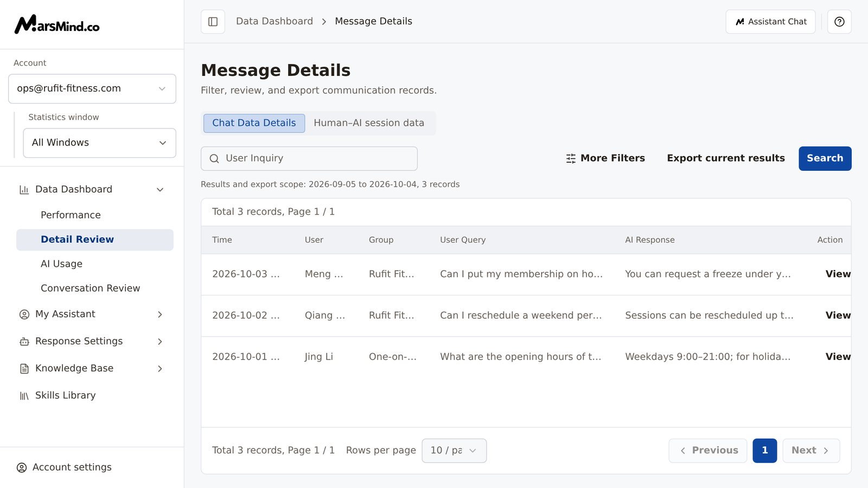Click the Skills Library books icon
Screen dimensions: 868x488
coord(24,396)
